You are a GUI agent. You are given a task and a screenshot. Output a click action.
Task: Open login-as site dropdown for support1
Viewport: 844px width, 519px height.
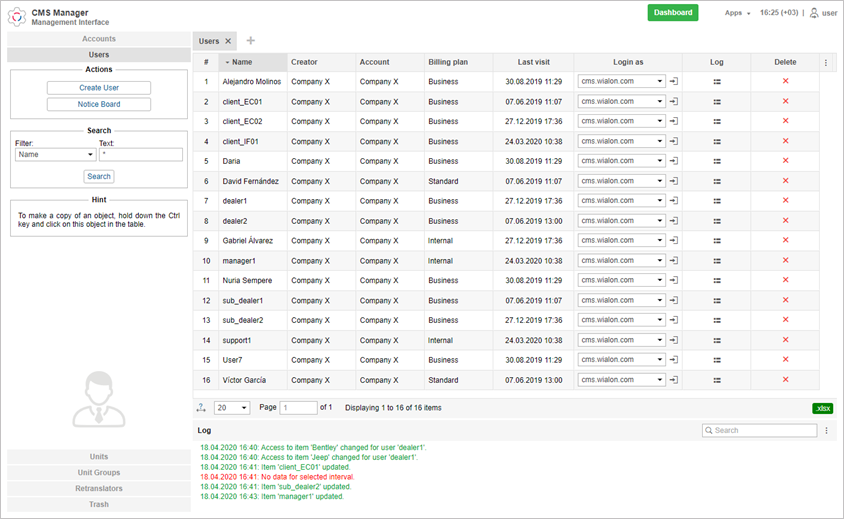(621, 340)
